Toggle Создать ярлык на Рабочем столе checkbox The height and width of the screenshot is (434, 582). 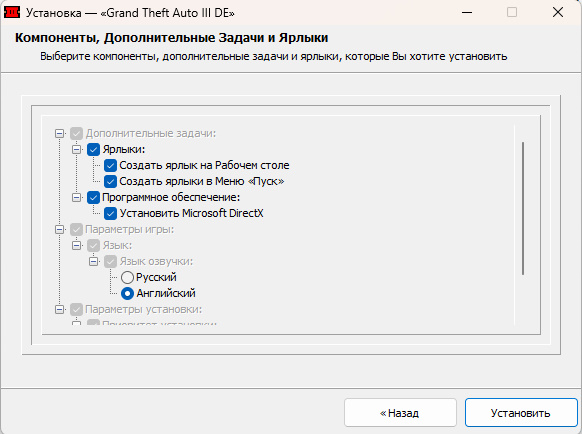tap(110, 165)
